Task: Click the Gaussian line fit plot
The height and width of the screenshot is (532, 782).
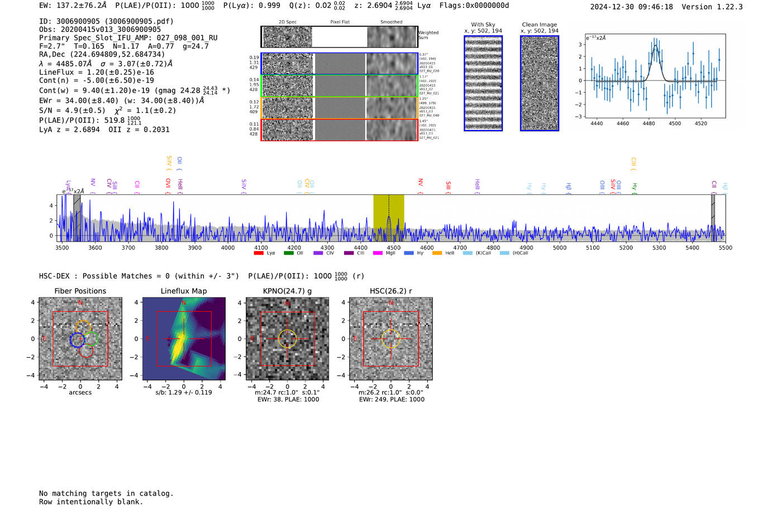Action: [655, 76]
